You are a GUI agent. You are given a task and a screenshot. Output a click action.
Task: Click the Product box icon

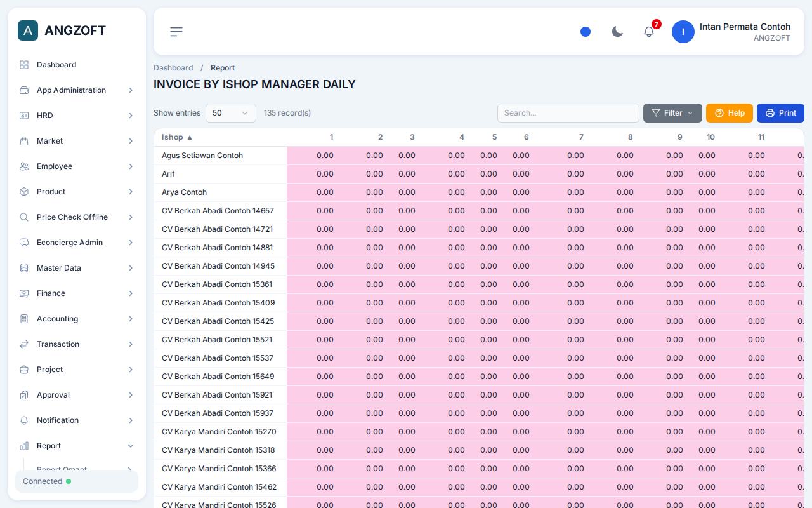point(24,192)
